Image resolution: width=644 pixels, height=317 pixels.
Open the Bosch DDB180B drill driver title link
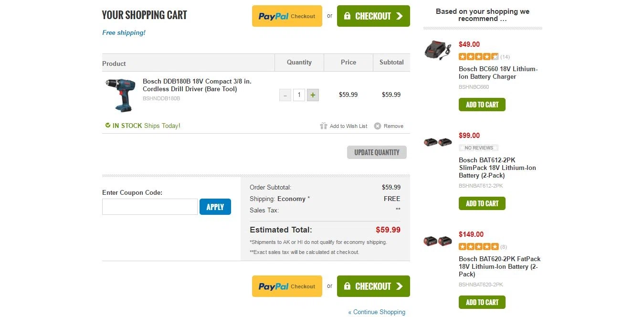coord(197,85)
